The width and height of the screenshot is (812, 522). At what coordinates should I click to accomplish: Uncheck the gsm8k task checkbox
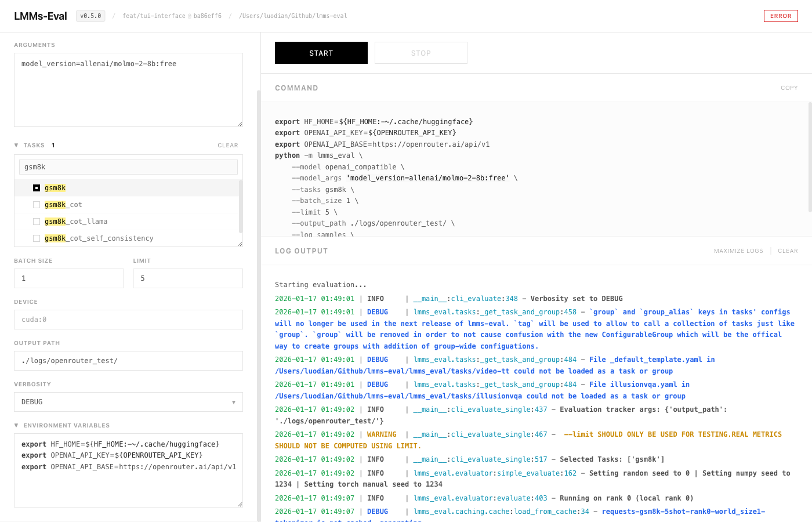[x=37, y=188]
